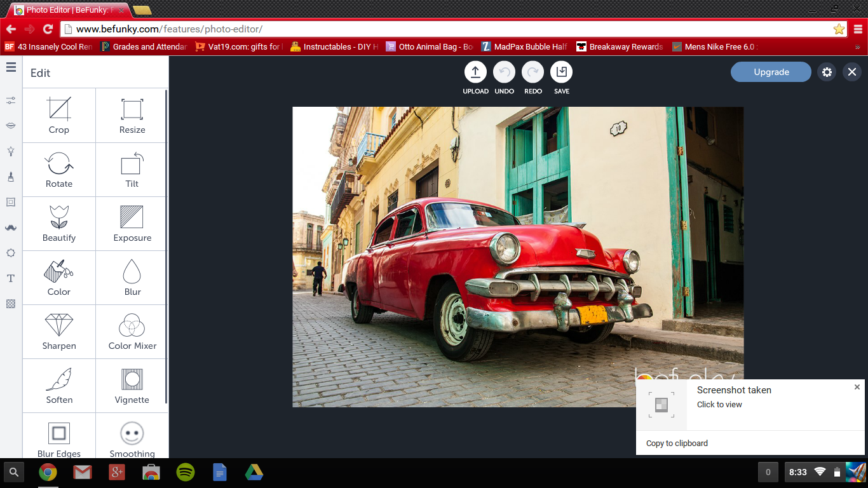Open the MadPax Bubble Half bookmark

525,46
